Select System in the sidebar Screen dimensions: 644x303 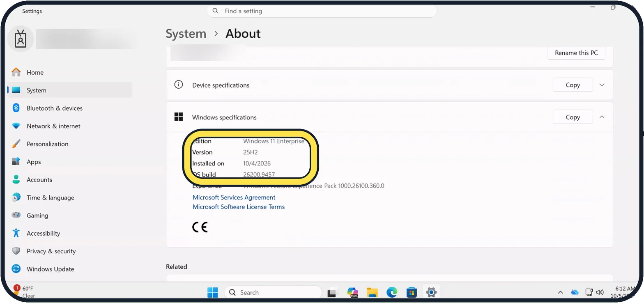(69, 90)
